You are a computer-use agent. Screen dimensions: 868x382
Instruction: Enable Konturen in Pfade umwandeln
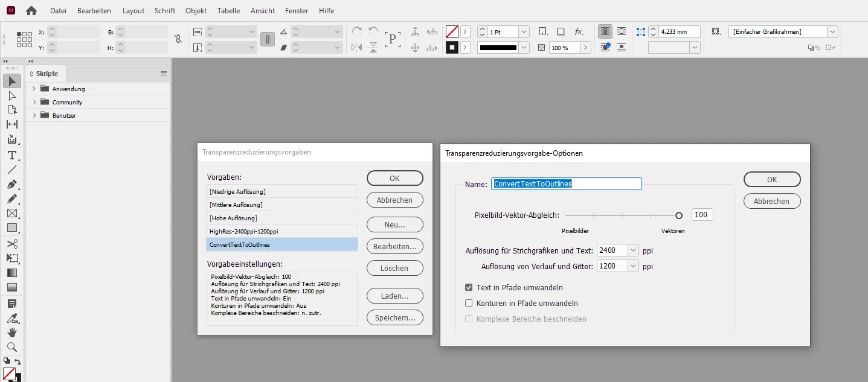click(x=469, y=304)
